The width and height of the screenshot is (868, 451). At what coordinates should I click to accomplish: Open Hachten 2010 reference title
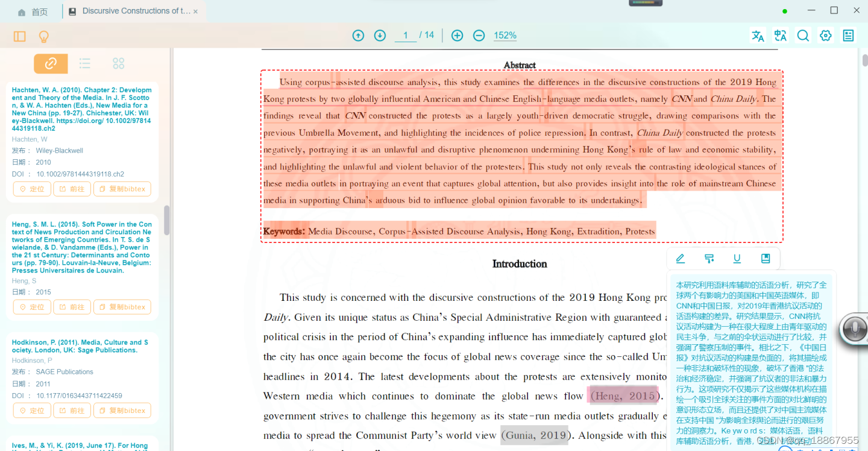(x=82, y=109)
